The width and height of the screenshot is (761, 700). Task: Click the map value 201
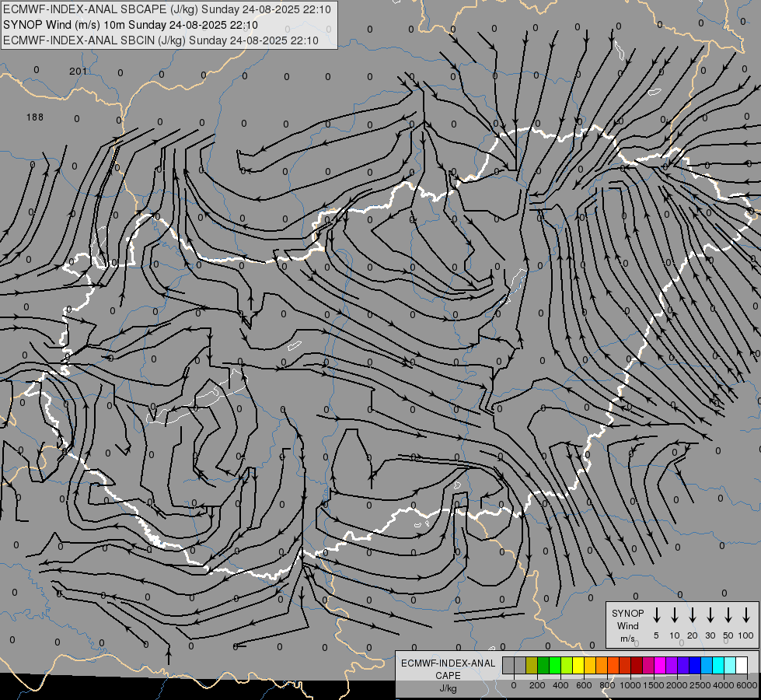[x=78, y=72]
